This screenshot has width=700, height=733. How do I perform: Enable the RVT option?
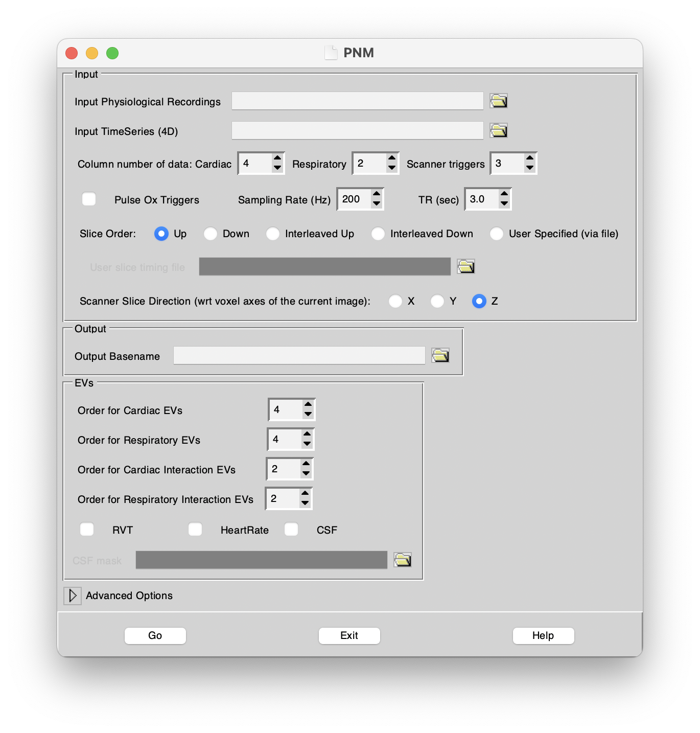click(x=87, y=529)
